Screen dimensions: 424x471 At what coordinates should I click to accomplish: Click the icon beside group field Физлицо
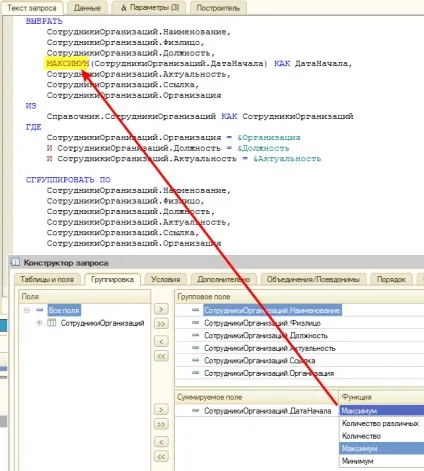(x=196, y=323)
